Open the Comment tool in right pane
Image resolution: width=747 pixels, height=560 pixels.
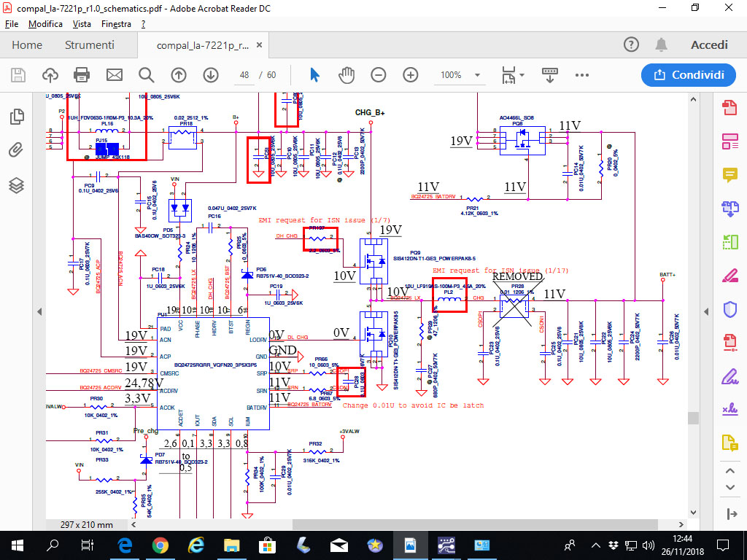(x=729, y=174)
